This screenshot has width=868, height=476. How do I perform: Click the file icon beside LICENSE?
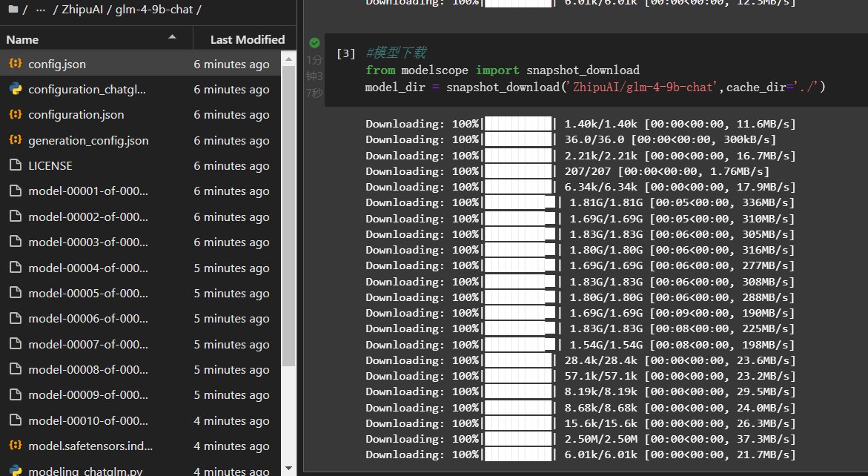click(16, 165)
